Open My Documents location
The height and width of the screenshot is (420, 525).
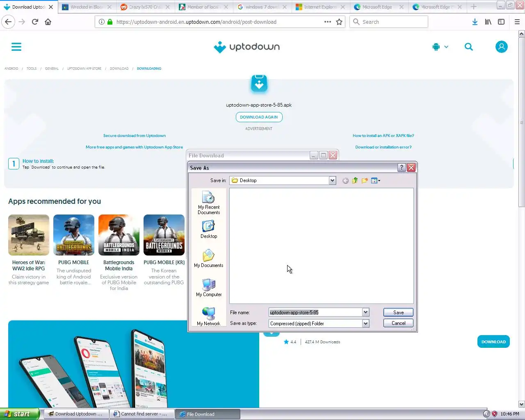209,258
